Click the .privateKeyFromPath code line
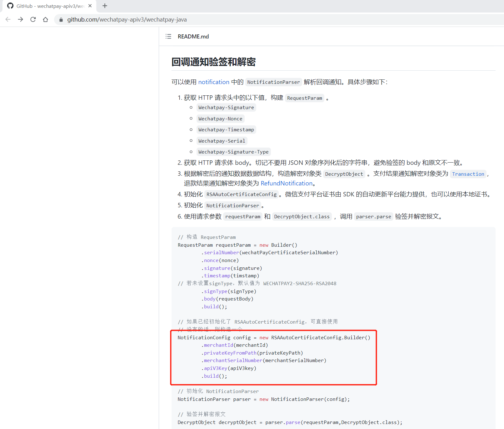 tap(252, 353)
